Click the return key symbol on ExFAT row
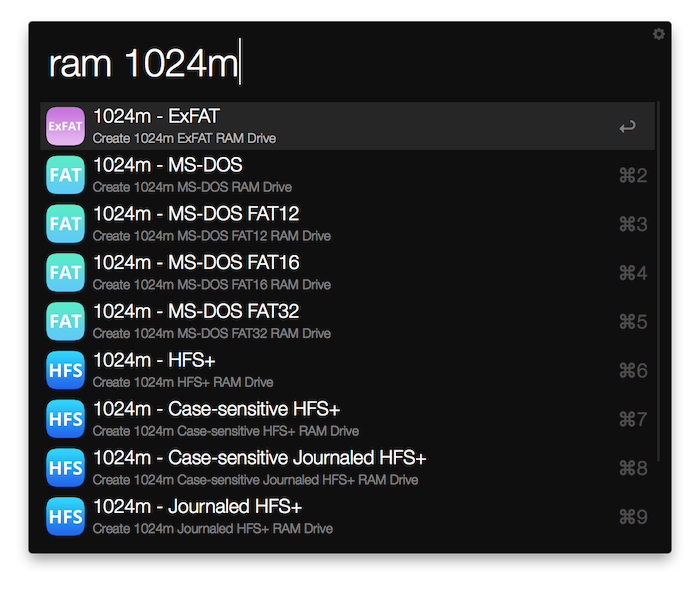 coord(627,127)
